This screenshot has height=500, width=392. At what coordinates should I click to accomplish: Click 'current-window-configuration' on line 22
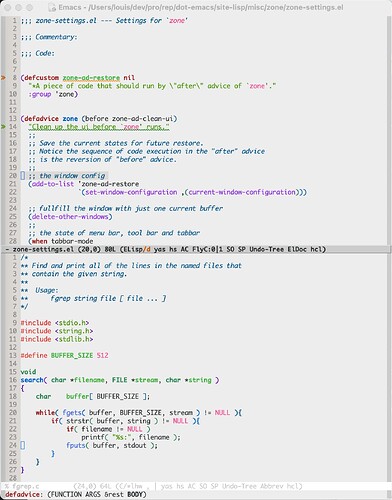(242, 192)
